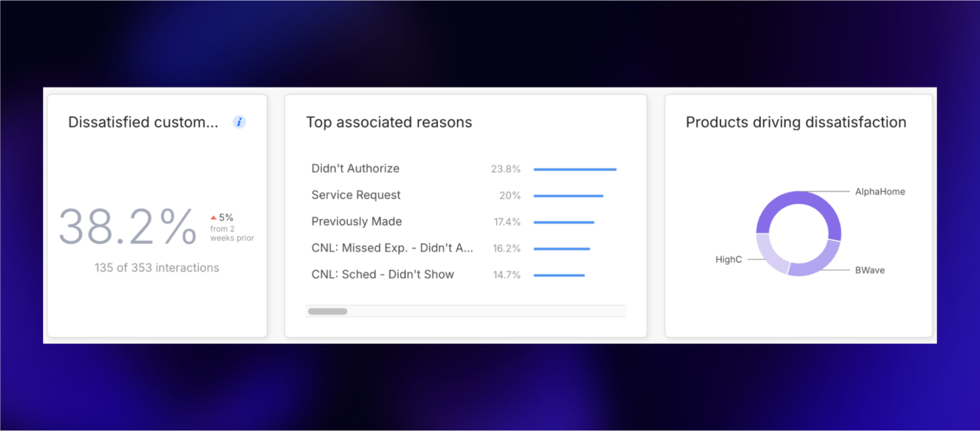This screenshot has width=980, height=431.
Task: Select the "Didn't Authorize" reason row
Action: click(464, 169)
